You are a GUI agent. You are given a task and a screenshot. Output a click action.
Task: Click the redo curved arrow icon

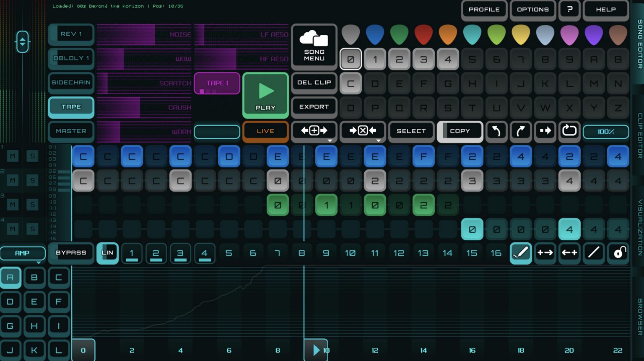520,131
